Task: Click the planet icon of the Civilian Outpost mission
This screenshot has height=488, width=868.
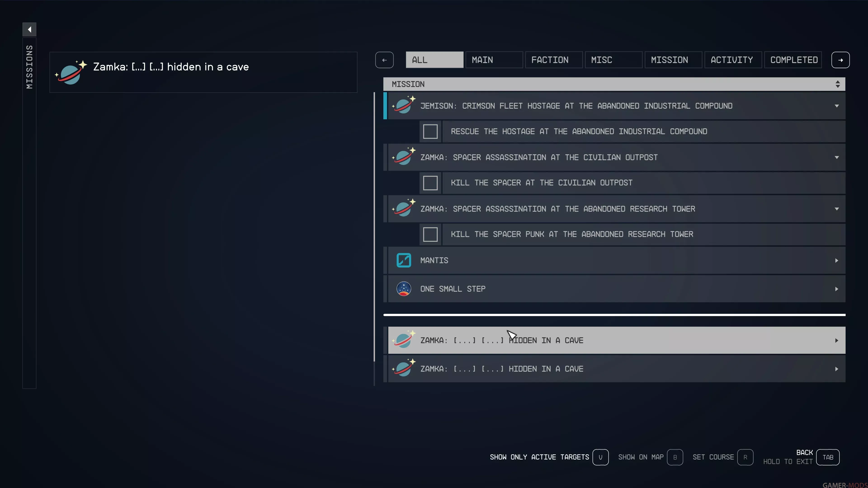Action: click(404, 157)
